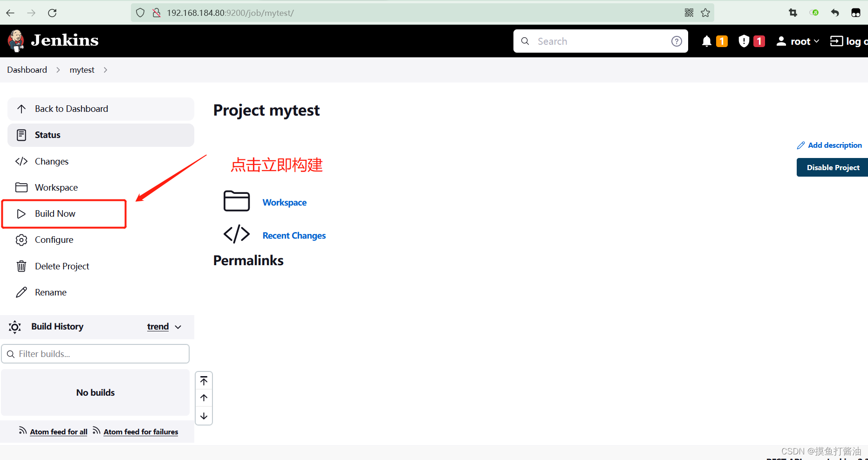Click the No builds text
The height and width of the screenshot is (460, 868).
(x=96, y=393)
